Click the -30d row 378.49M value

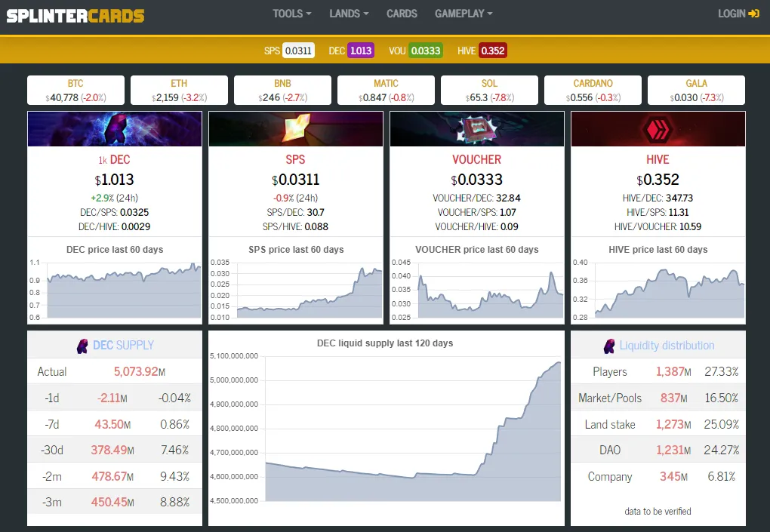[x=112, y=450]
